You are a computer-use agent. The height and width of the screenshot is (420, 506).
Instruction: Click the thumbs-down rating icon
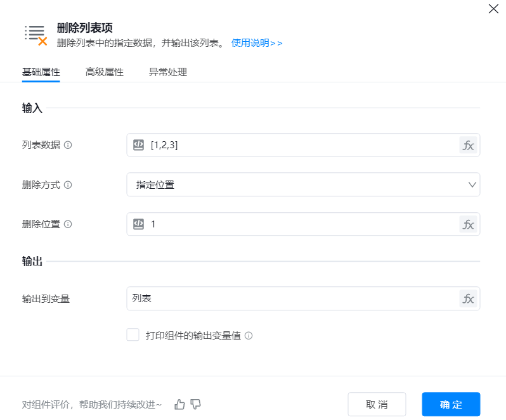[195, 404]
